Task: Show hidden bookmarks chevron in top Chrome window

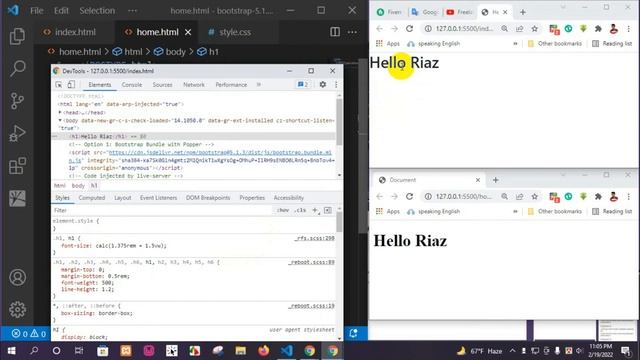Action: (515, 44)
